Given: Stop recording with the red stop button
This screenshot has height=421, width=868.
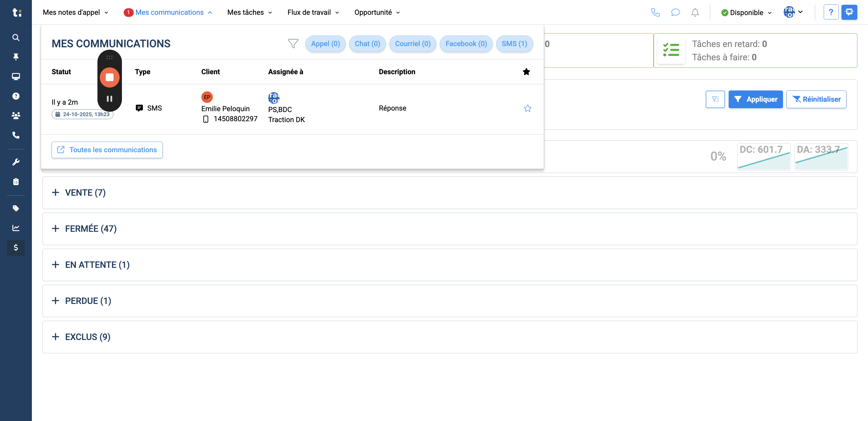Looking at the screenshot, I should point(110,77).
